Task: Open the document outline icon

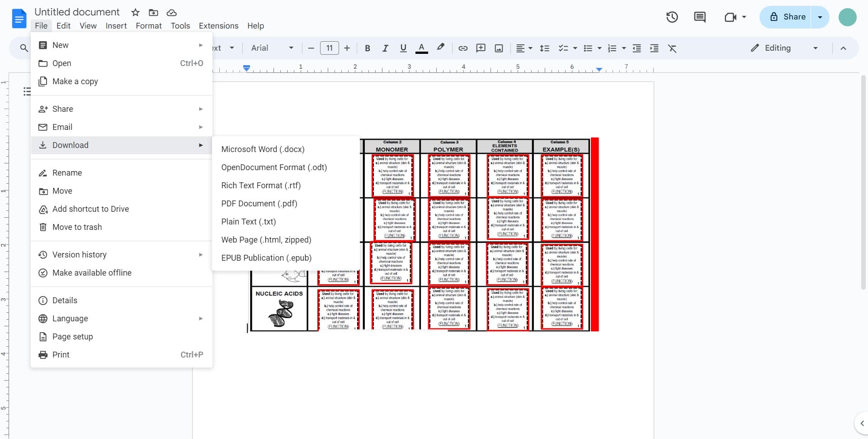Action: pyautogui.click(x=27, y=91)
